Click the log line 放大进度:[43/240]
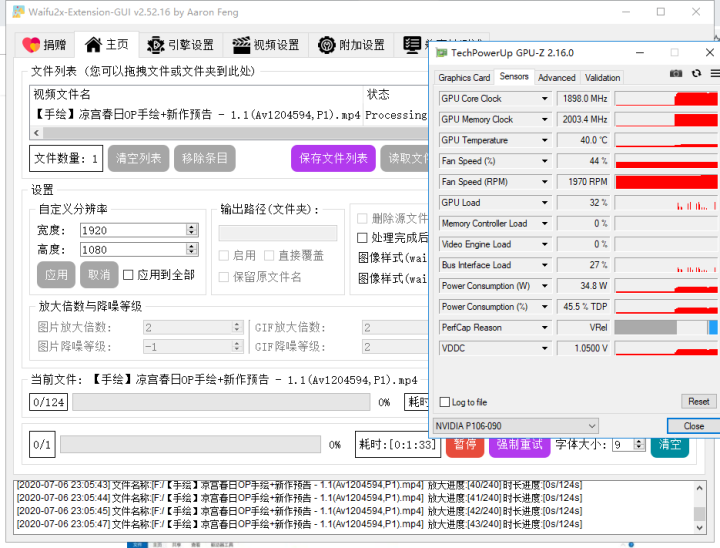 (x=299, y=524)
